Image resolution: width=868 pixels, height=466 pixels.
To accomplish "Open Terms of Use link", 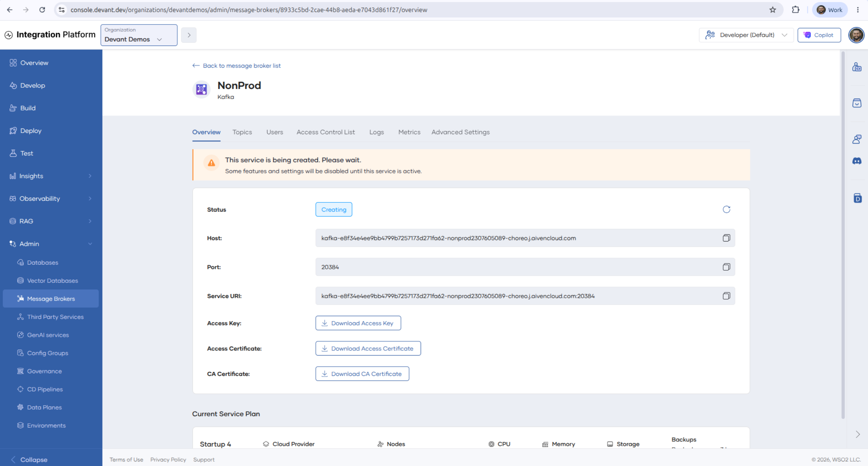I will click(126, 459).
